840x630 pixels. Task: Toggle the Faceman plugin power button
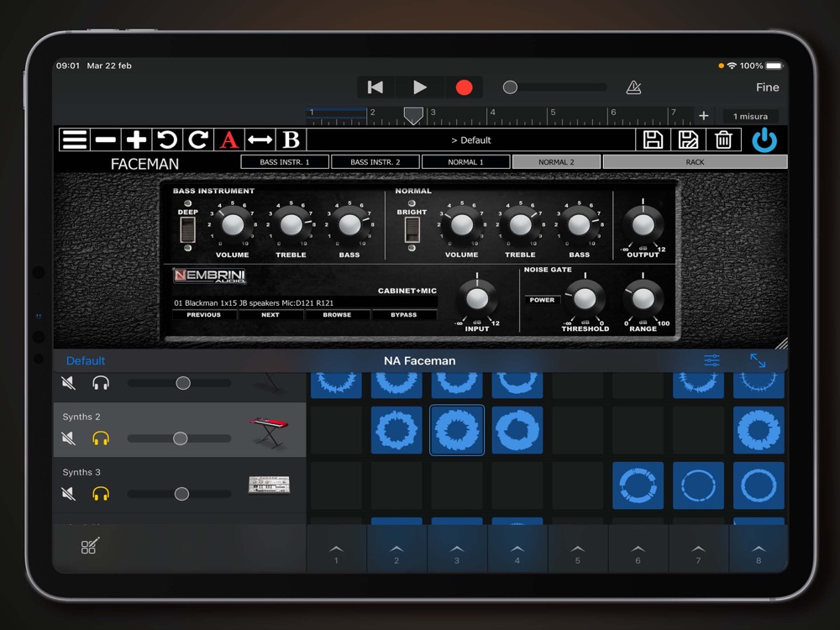click(764, 140)
